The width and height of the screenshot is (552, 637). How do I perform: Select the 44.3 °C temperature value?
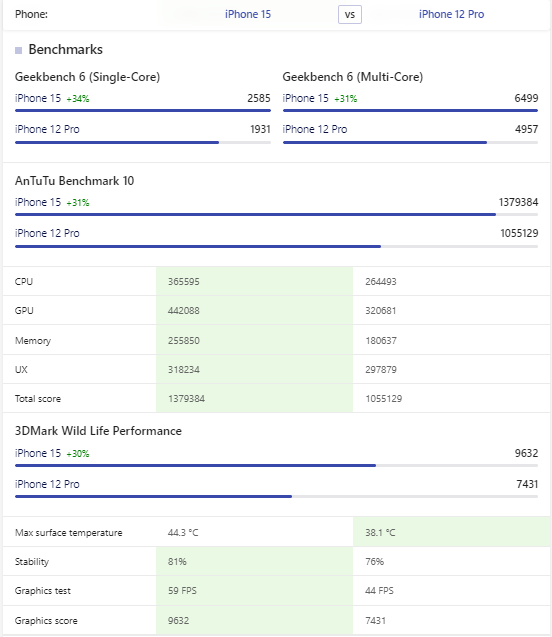(183, 533)
